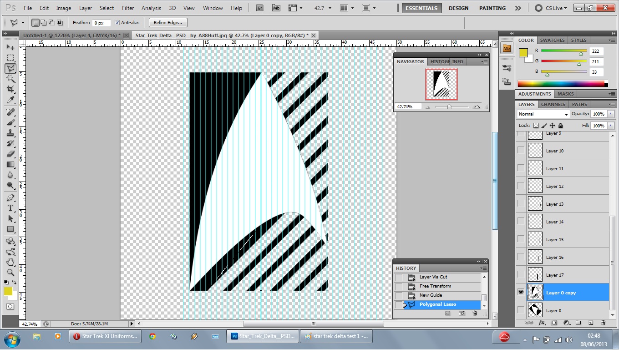Show Layer 12 visibility
Image resolution: width=619 pixels, height=364 pixels.
521,186
